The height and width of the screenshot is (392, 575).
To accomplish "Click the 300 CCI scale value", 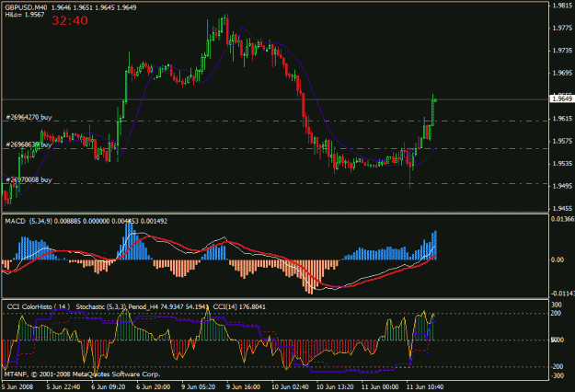I will (x=557, y=305).
